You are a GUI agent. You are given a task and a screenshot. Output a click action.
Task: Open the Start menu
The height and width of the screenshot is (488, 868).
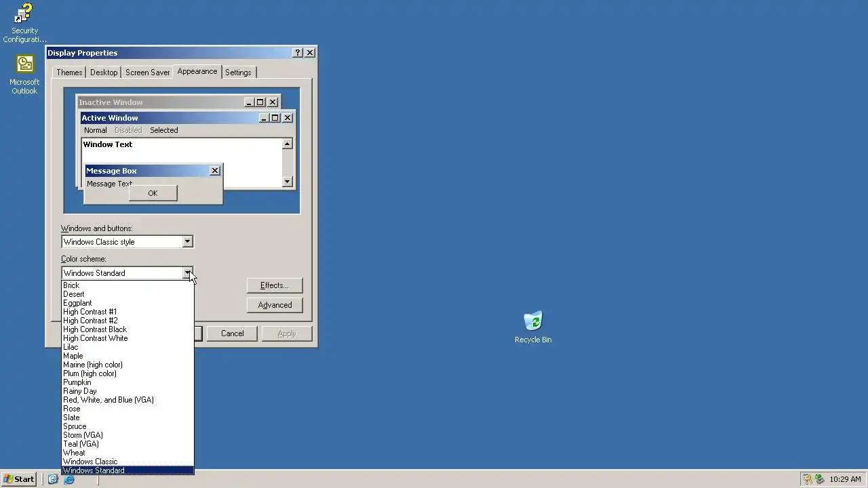click(19, 479)
